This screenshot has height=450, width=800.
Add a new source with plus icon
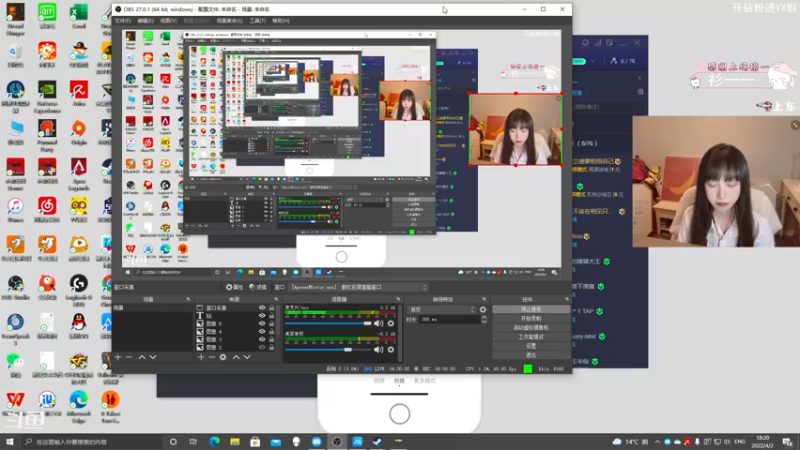tap(201, 357)
